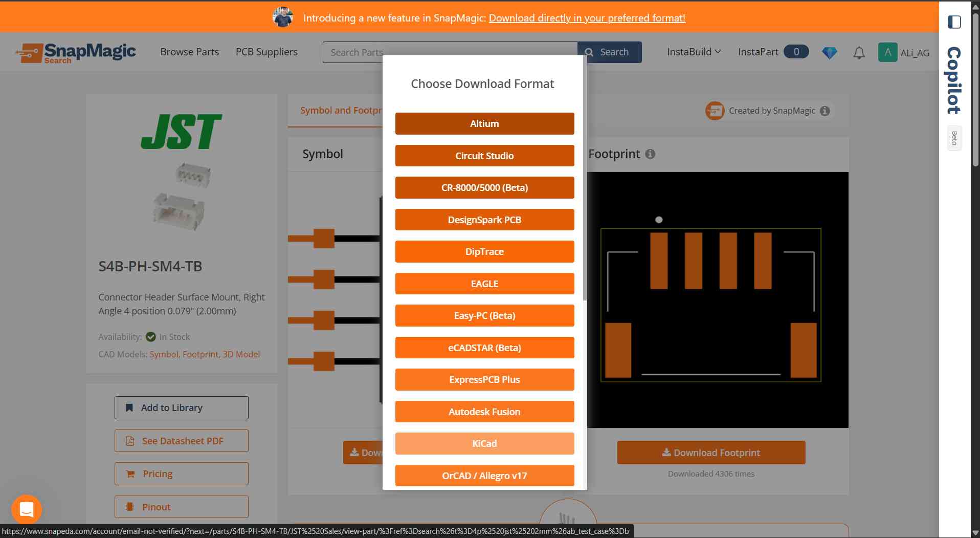Choose DipTrace download format
The width and height of the screenshot is (980, 538).
coord(484,251)
